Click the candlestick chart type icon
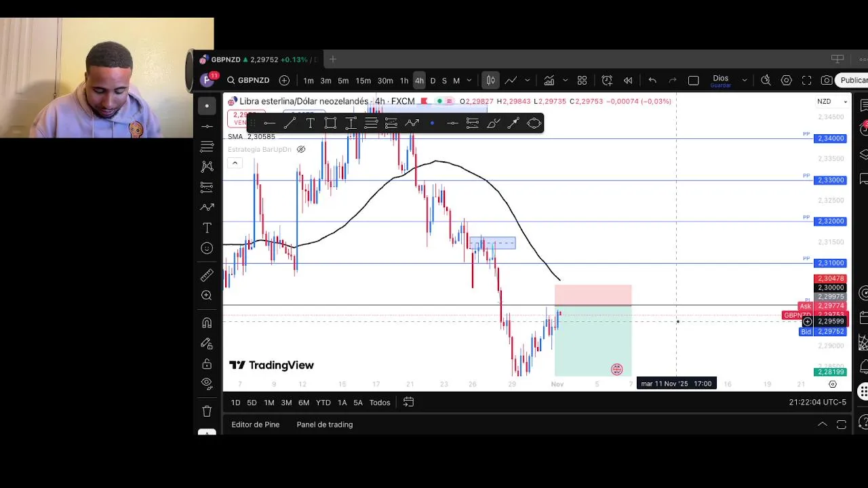The height and width of the screenshot is (488, 868). click(x=490, y=80)
